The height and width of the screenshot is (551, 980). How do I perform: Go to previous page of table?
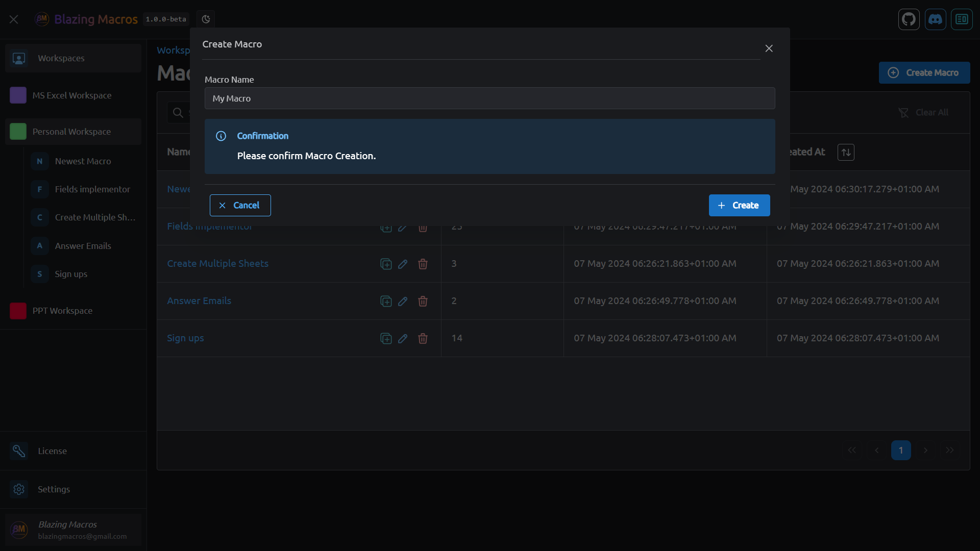[876, 450]
